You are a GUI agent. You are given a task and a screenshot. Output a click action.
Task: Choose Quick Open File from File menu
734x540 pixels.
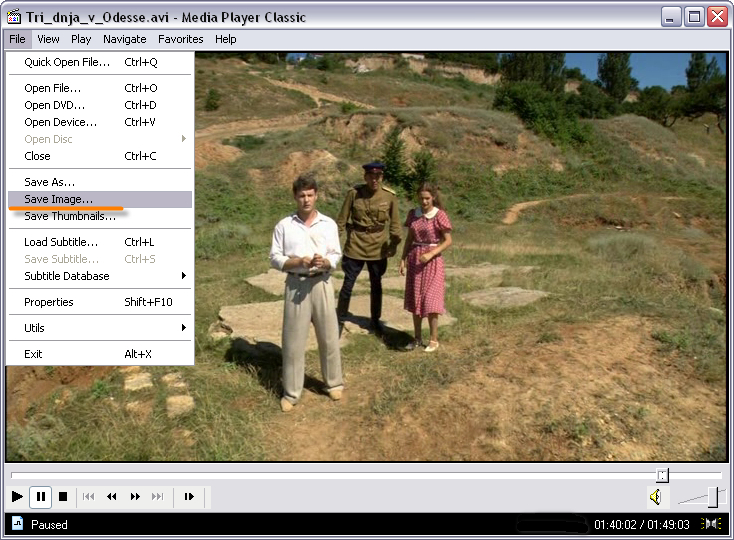coord(100,62)
